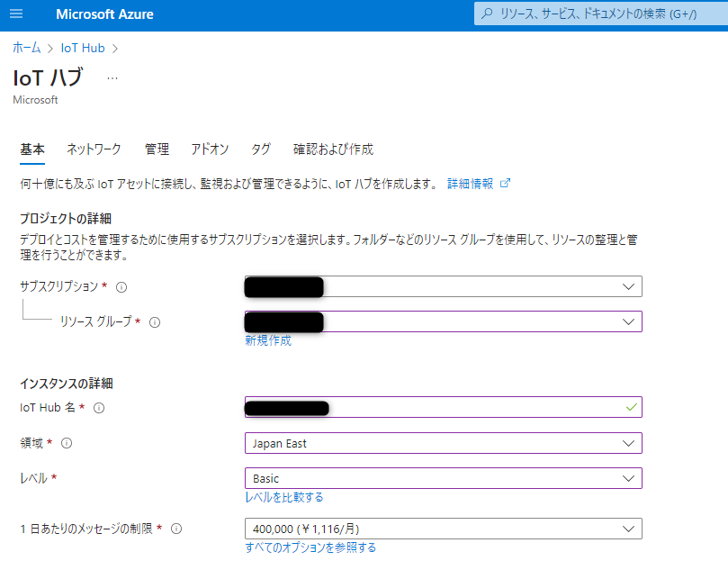Screen dimensions: 728x579
Task: Switch to the 管理 tab
Action: [x=157, y=149]
